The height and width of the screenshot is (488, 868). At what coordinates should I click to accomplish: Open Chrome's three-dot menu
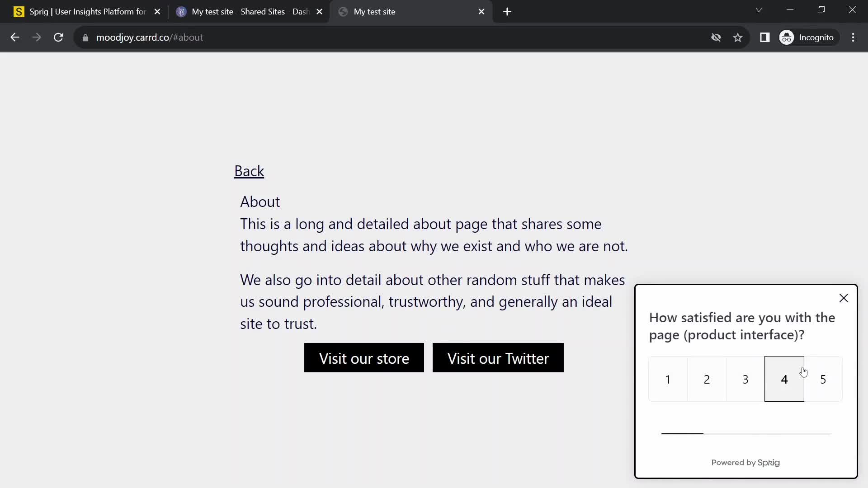(x=853, y=38)
